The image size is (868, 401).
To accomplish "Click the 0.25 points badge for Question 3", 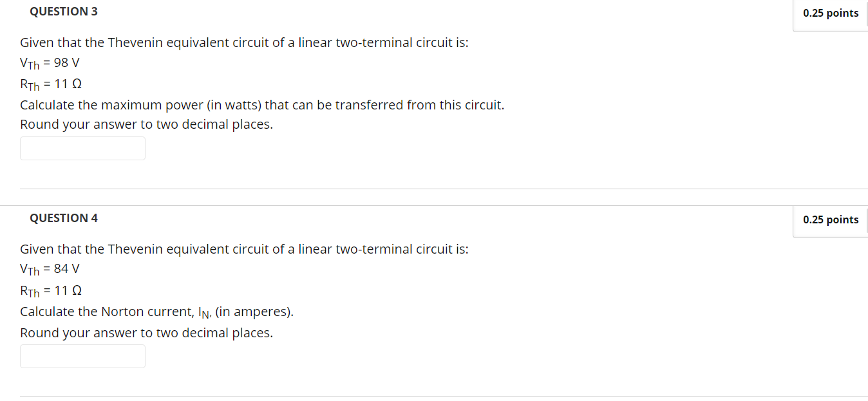I will [830, 13].
